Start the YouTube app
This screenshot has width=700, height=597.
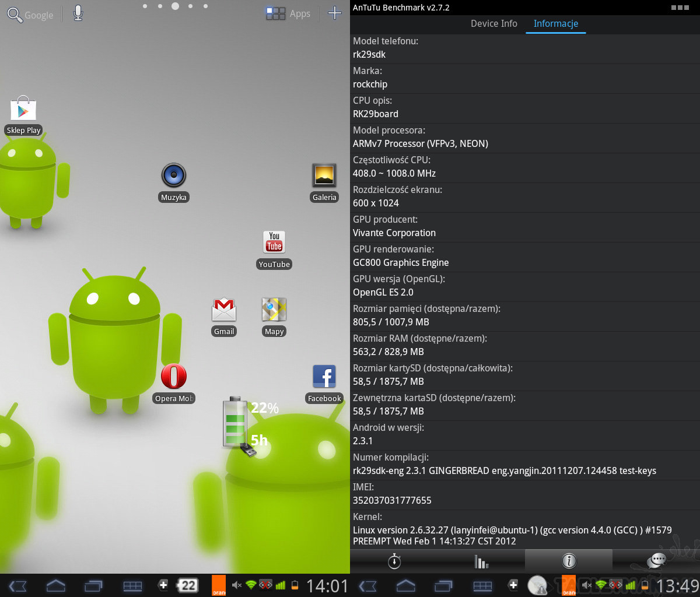(274, 243)
